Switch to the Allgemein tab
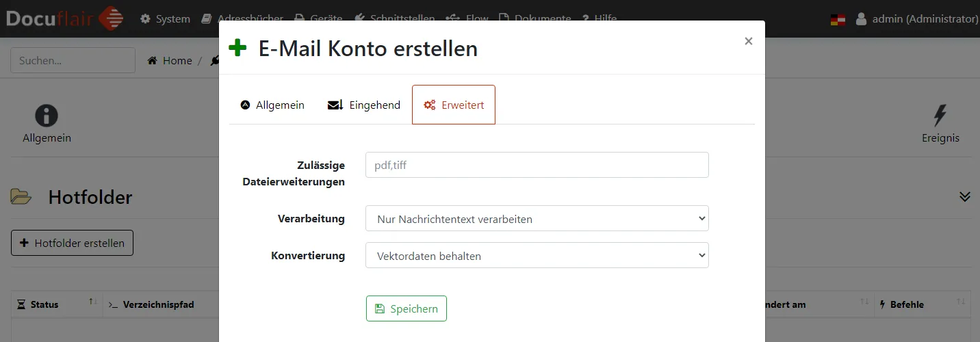 [272, 105]
